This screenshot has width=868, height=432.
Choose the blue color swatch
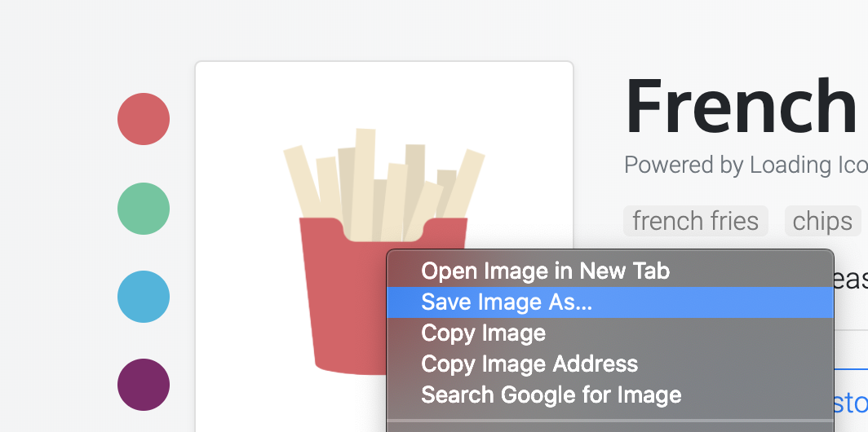144,297
